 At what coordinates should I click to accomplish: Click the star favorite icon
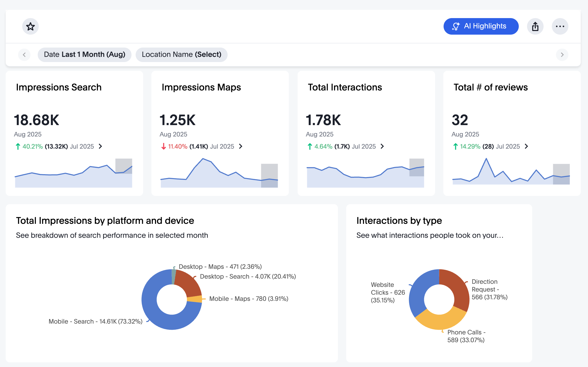click(x=30, y=26)
